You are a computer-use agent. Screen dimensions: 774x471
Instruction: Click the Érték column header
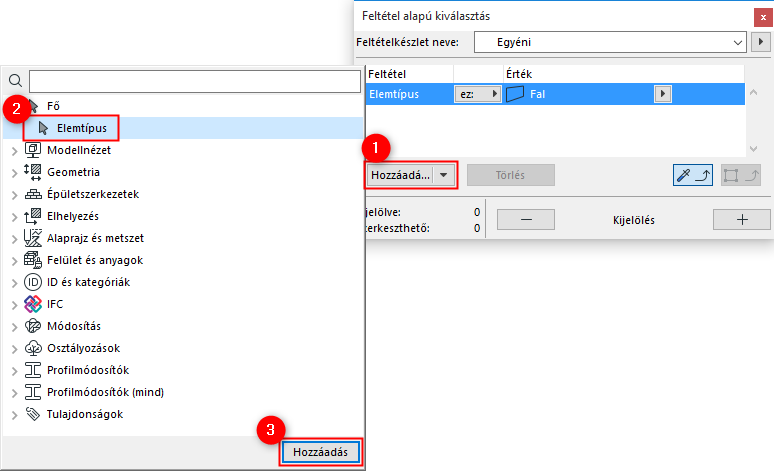624,74
